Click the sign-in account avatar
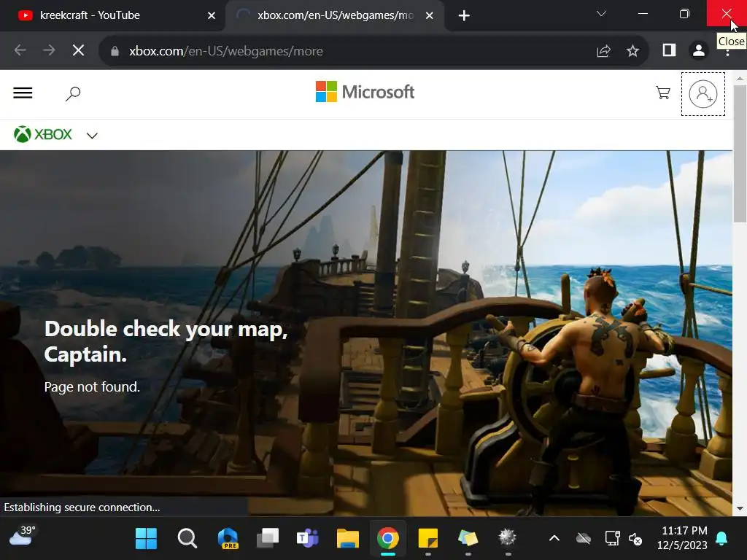 point(703,94)
